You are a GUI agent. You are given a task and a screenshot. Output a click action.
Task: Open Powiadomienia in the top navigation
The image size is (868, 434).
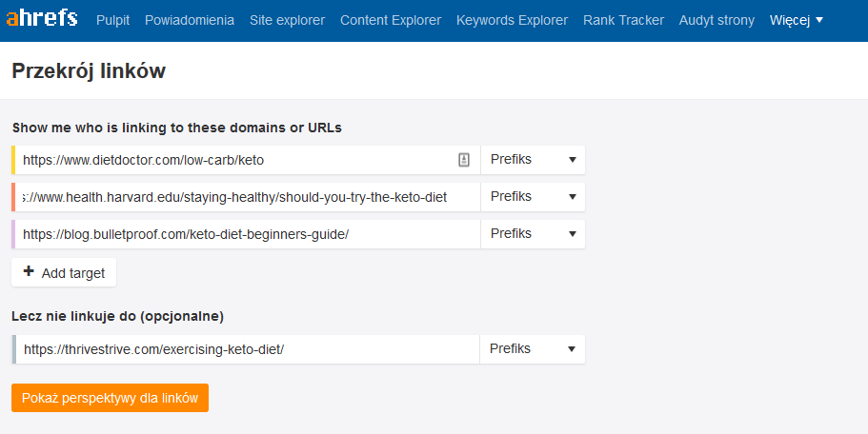click(x=190, y=20)
